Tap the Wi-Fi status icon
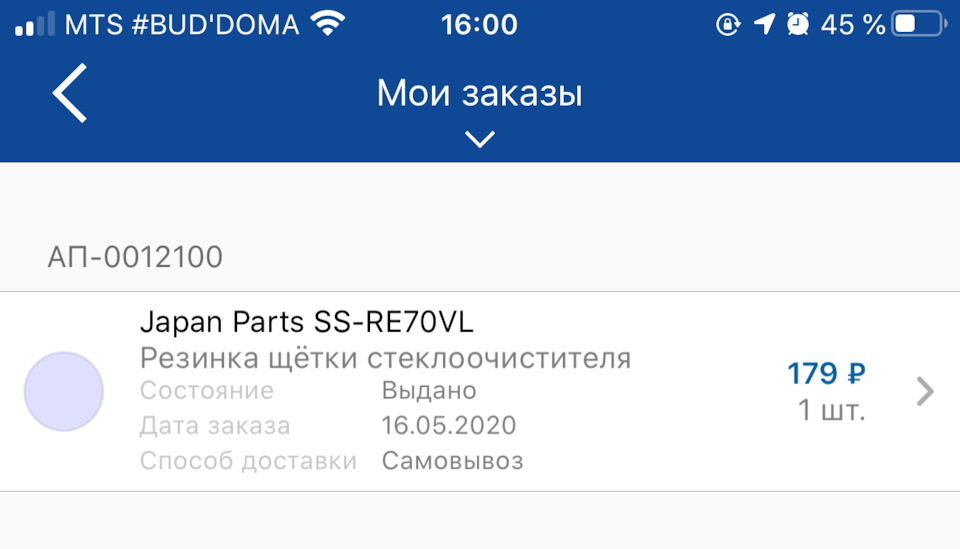This screenshot has height=549, width=960. 325,23
